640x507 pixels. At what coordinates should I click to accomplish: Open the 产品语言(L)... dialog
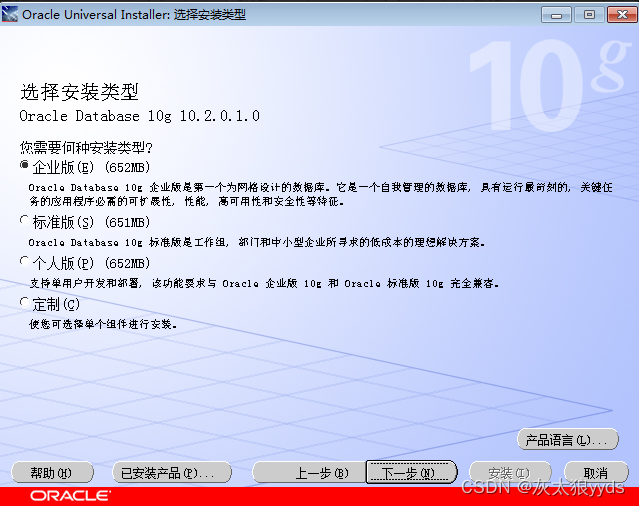pos(568,440)
